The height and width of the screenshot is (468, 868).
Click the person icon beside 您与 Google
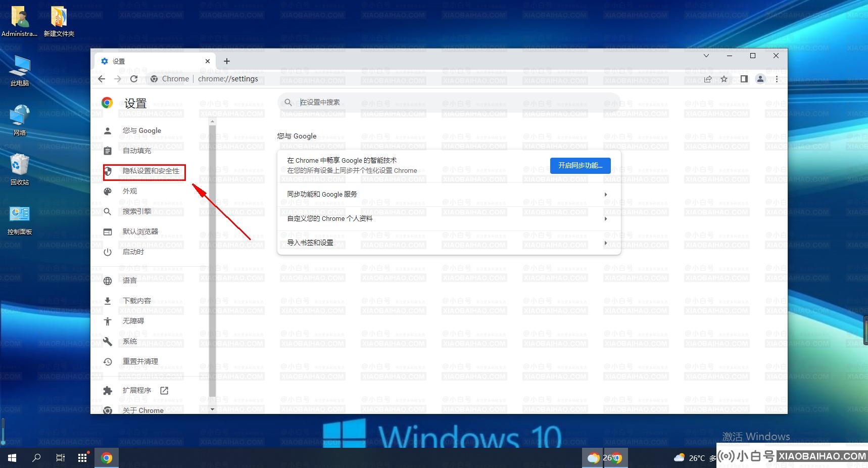click(x=108, y=130)
